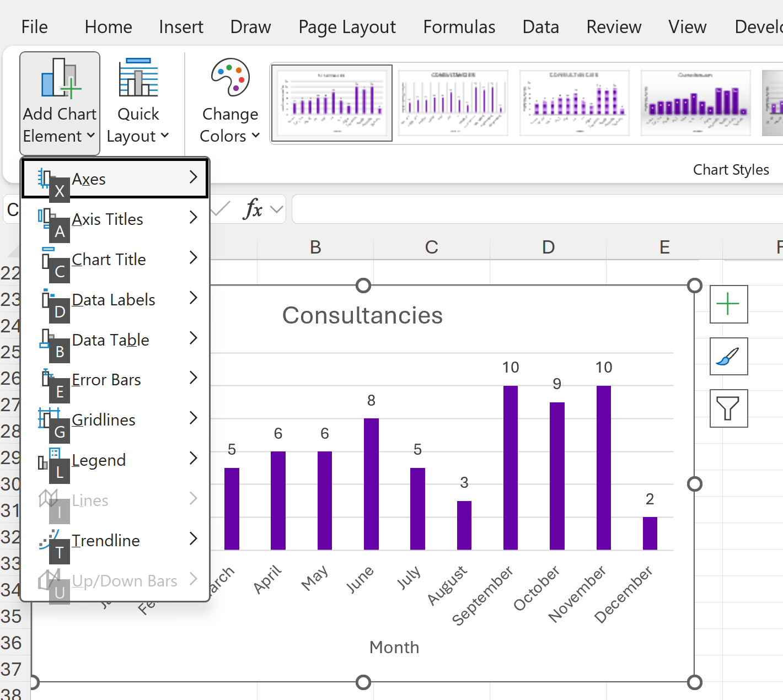Select column B header

(315, 247)
